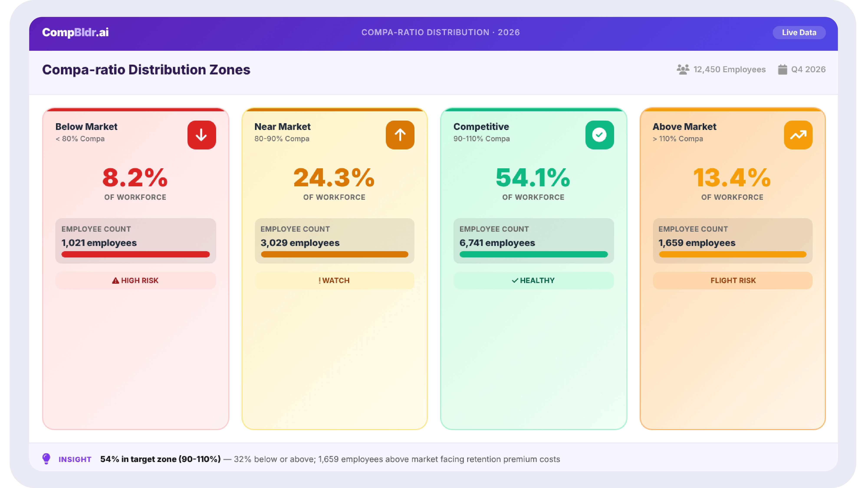Screen dimensions: 868x488
Task: Click '54% in target zone (90-110%)' text
Action: click(x=160, y=459)
